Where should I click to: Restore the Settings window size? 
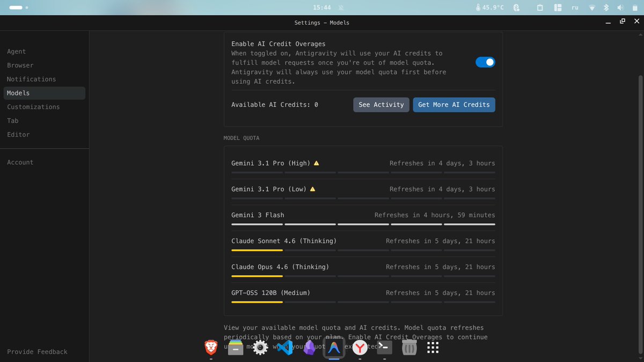[x=623, y=21]
